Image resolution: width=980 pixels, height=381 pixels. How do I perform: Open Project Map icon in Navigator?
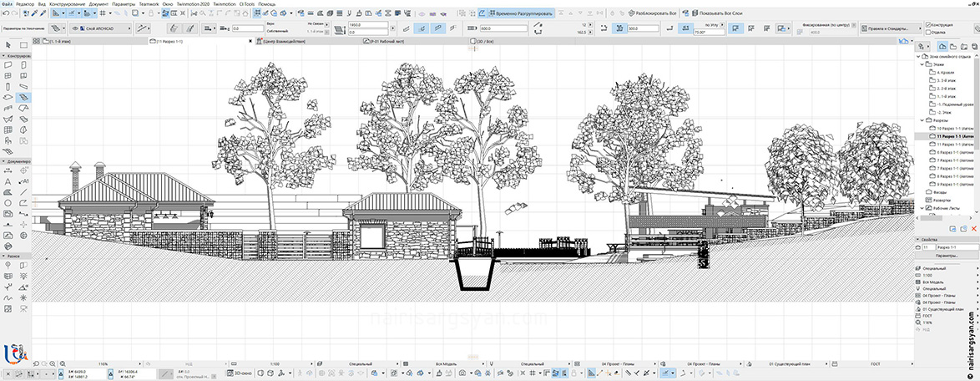coord(942,46)
